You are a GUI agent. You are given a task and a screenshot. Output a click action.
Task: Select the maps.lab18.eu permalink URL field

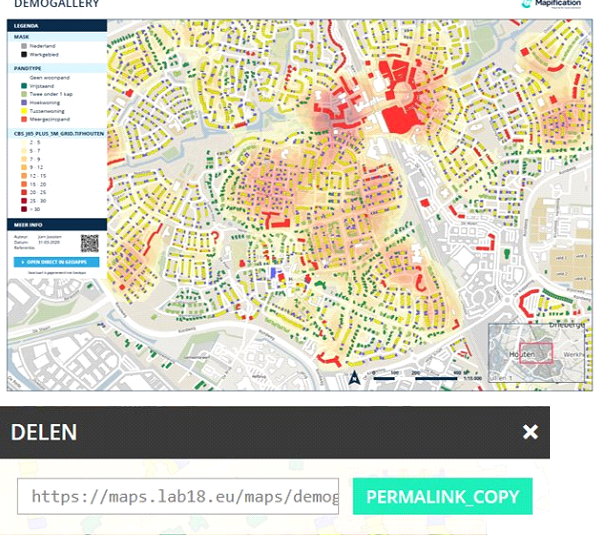click(x=178, y=496)
